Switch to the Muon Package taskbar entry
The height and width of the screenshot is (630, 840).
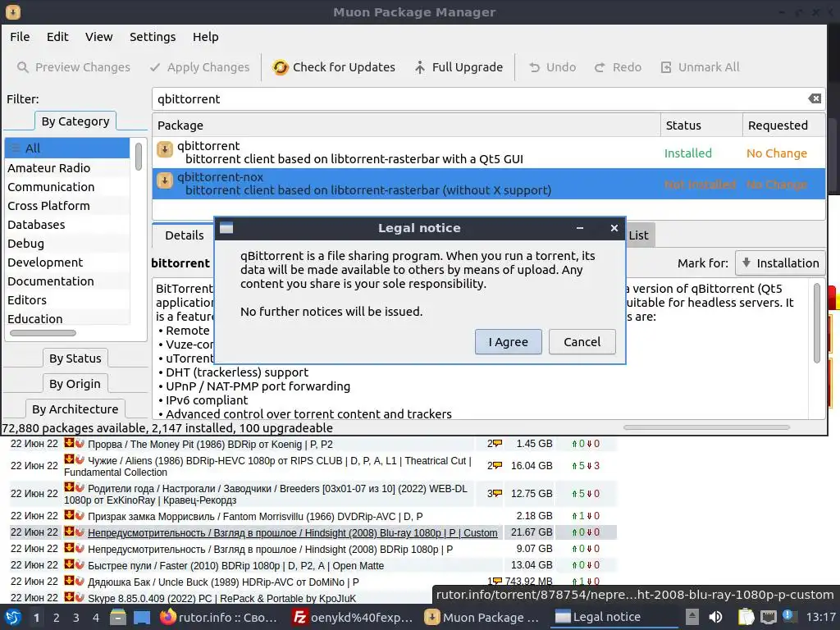482,617
